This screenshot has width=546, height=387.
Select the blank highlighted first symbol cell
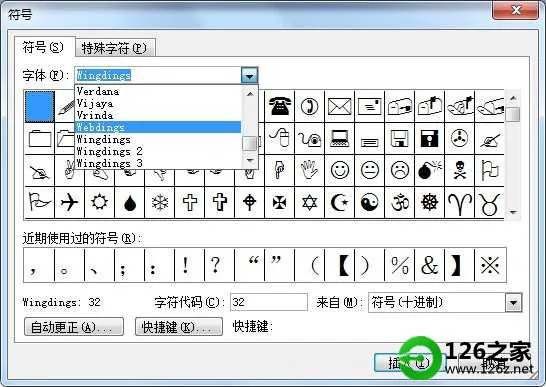tap(40, 106)
